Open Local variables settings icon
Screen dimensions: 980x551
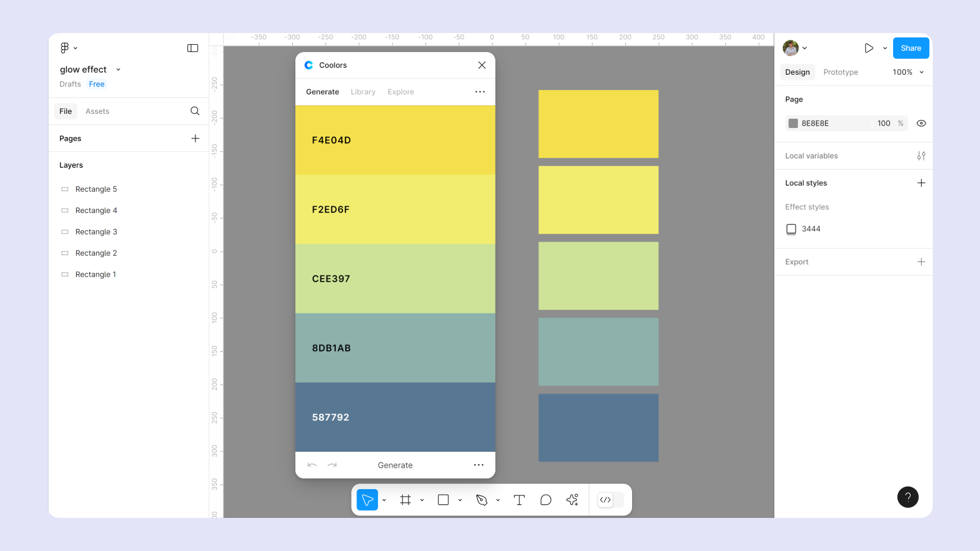(921, 156)
